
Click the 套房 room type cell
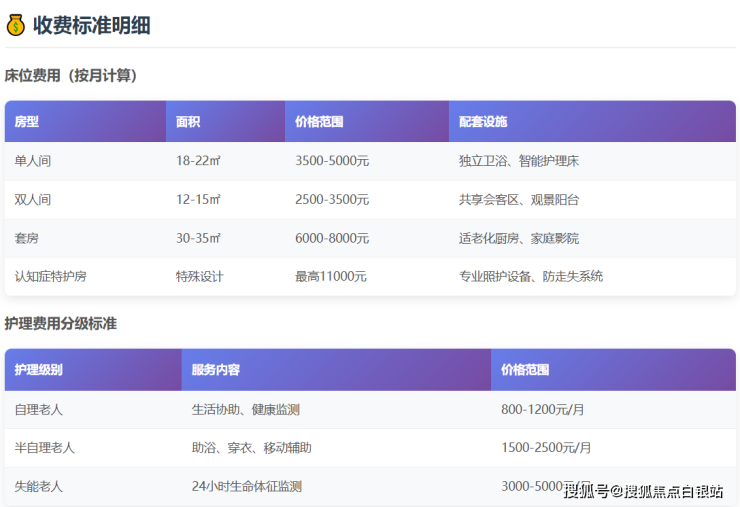[27, 238]
